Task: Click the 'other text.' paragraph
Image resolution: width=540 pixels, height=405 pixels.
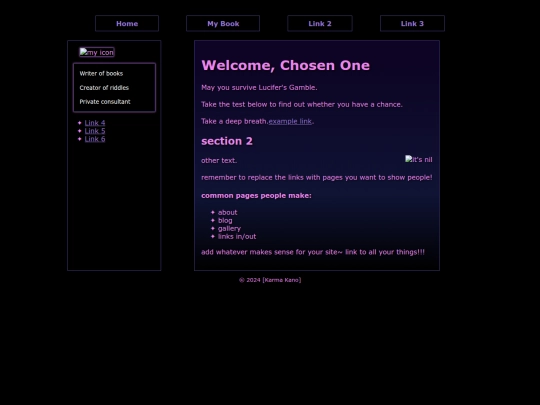Action: (219, 160)
